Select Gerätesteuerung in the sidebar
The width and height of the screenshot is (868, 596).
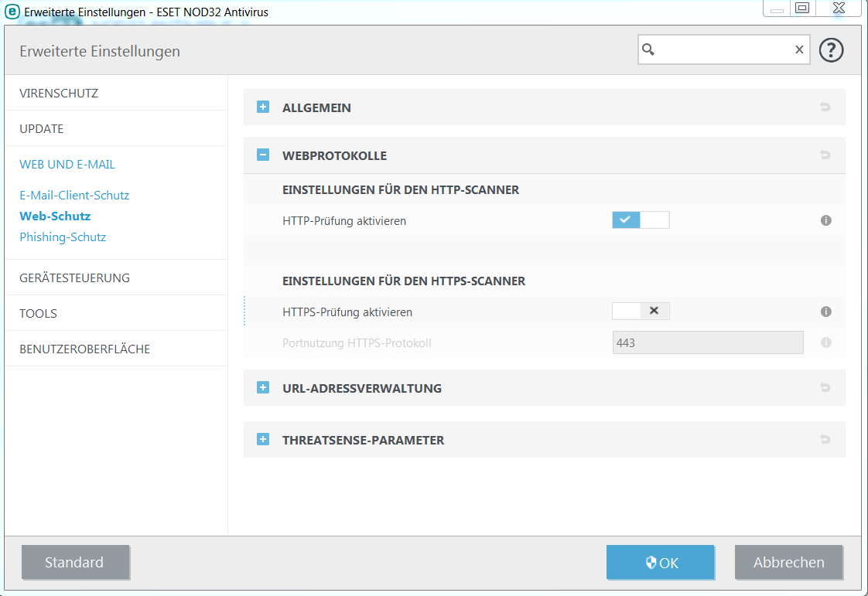74,278
